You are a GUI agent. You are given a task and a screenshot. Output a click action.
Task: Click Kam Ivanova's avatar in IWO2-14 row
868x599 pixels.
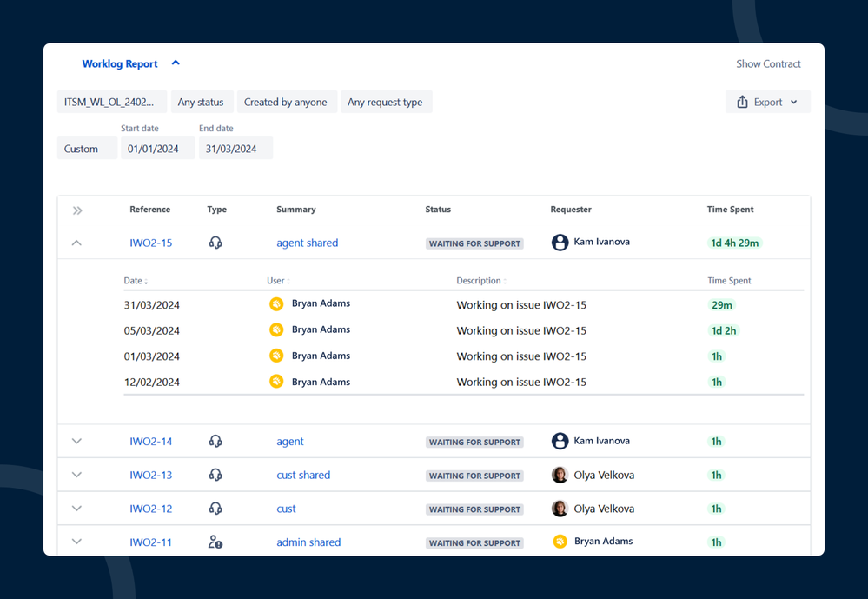(x=560, y=441)
